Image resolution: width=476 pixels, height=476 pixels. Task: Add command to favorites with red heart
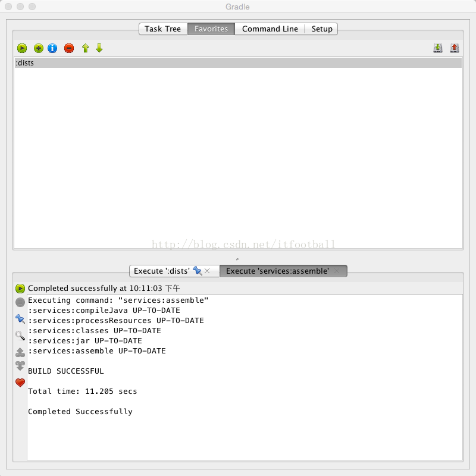click(20, 383)
